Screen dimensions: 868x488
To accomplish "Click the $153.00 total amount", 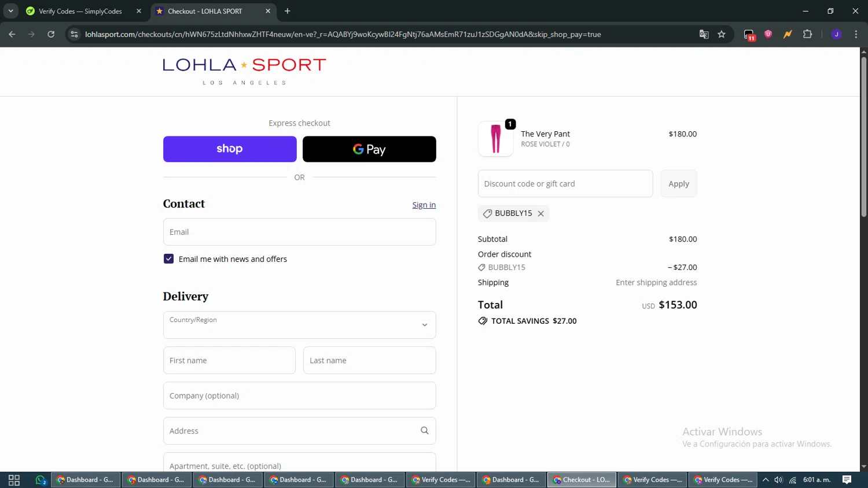I will (x=678, y=305).
